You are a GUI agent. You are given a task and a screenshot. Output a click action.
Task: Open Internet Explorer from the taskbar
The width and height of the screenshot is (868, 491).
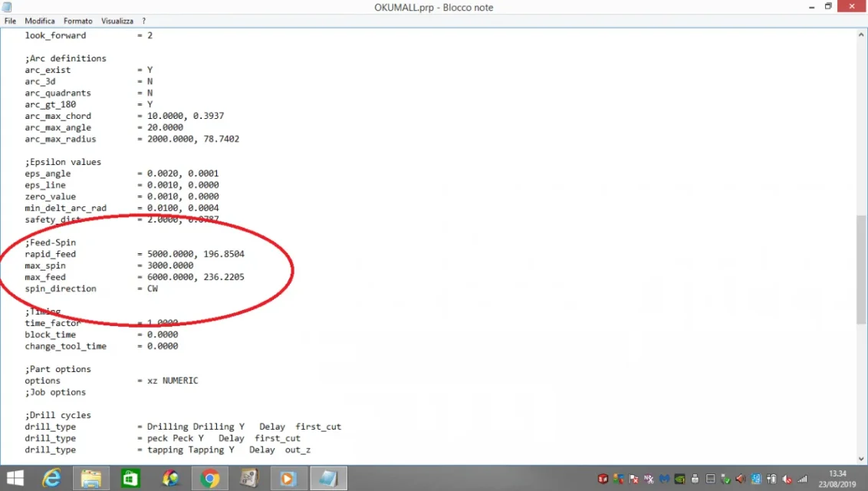pyautogui.click(x=51, y=479)
